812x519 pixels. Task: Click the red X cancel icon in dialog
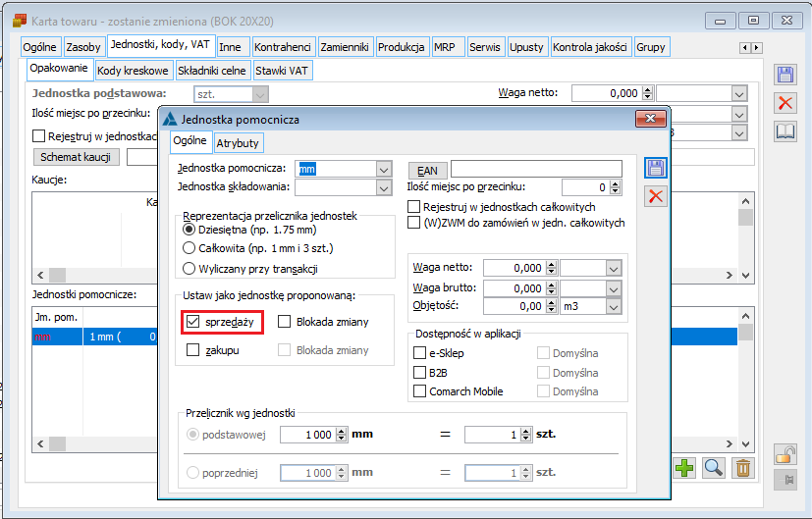click(656, 196)
